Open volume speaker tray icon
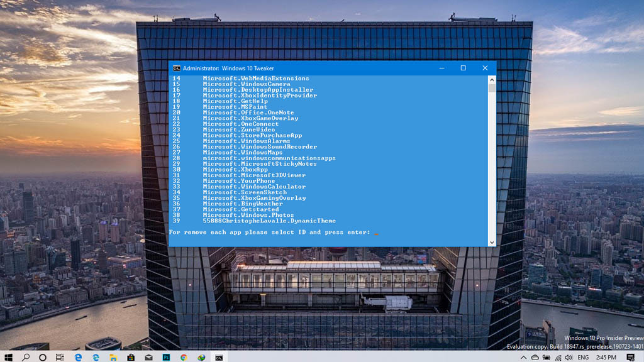The width and height of the screenshot is (644, 362). click(x=569, y=358)
